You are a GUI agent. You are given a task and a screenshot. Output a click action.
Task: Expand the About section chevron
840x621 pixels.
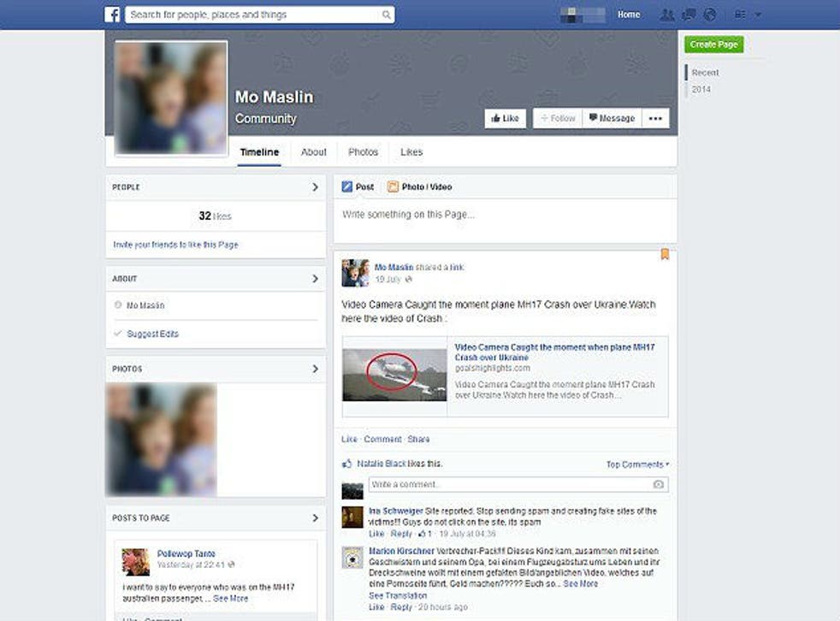pyautogui.click(x=315, y=279)
